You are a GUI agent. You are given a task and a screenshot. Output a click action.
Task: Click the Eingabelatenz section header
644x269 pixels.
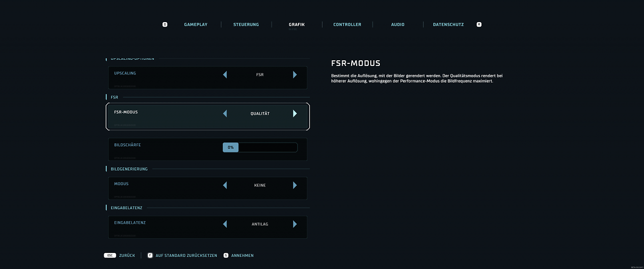[x=126, y=208]
